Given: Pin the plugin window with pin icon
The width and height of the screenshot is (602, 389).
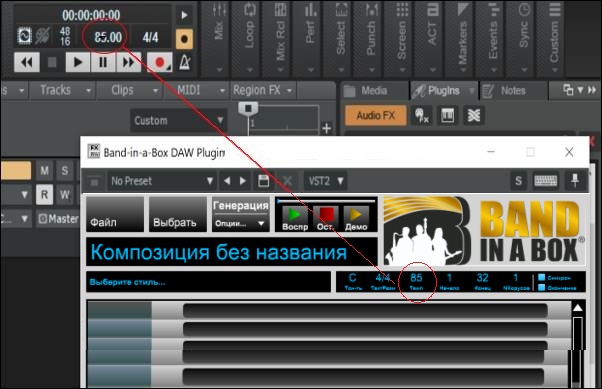Looking at the screenshot, I should 575,180.
